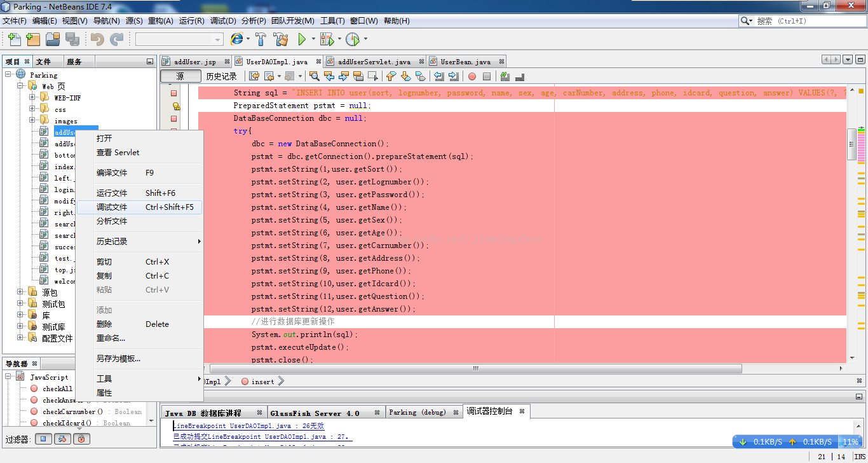
Task: Toggle breakpoint glyph on DataBaseConnection dbc line
Action: [x=173, y=118]
